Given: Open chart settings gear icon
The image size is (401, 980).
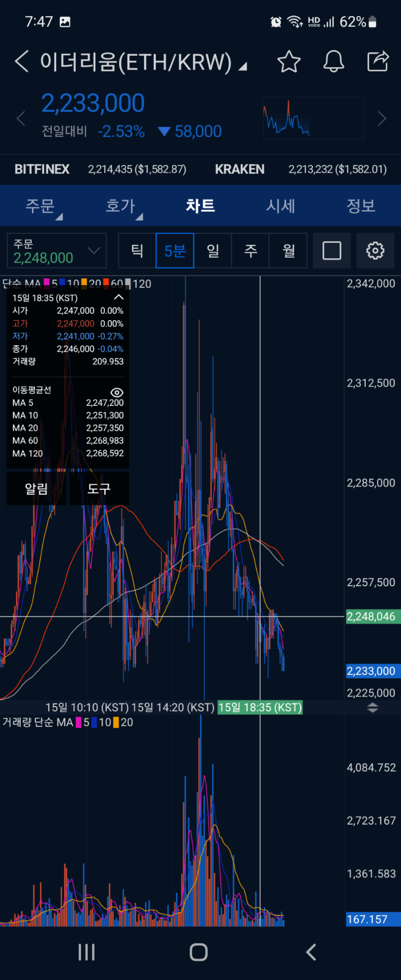Looking at the screenshot, I should point(375,250).
